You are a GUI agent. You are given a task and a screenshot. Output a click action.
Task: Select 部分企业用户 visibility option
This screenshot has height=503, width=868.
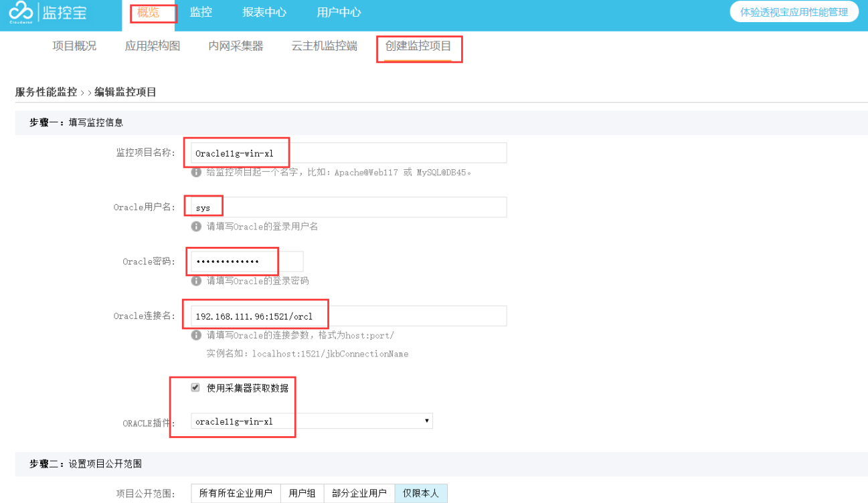pos(359,494)
